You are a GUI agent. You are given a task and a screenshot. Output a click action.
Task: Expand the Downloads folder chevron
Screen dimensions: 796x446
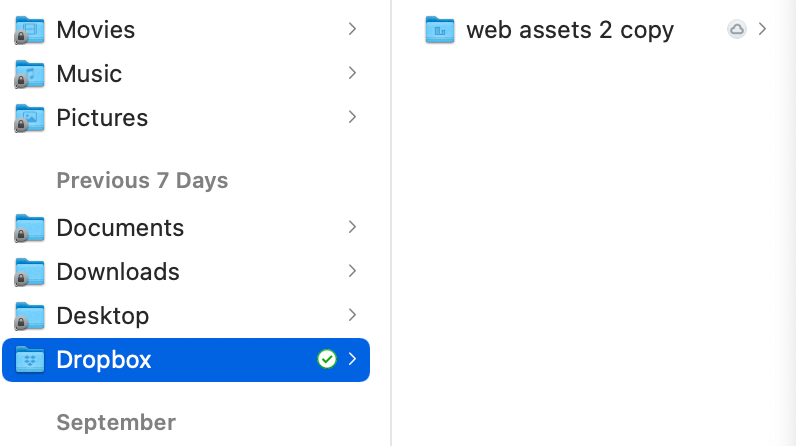[x=352, y=271]
